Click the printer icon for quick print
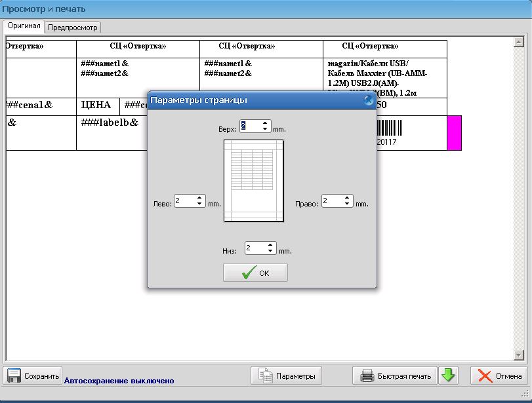The height and width of the screenshot is (403, 532). (367, 376)
